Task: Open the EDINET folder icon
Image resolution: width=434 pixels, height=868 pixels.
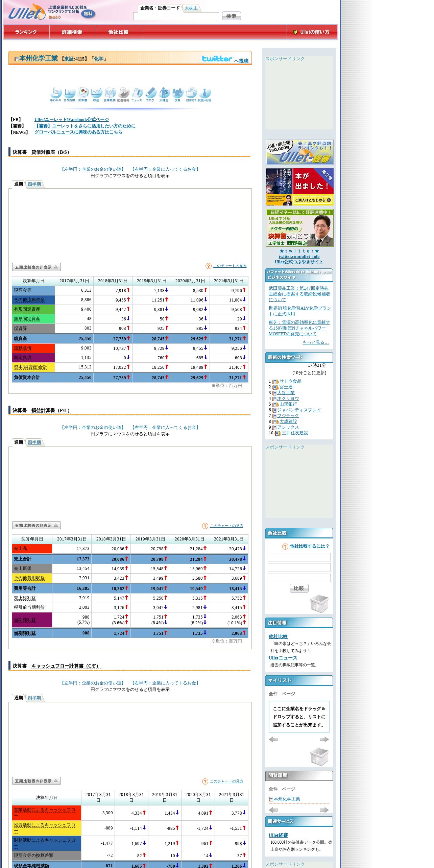Action: pyautogui.click(x=191, y=95)
